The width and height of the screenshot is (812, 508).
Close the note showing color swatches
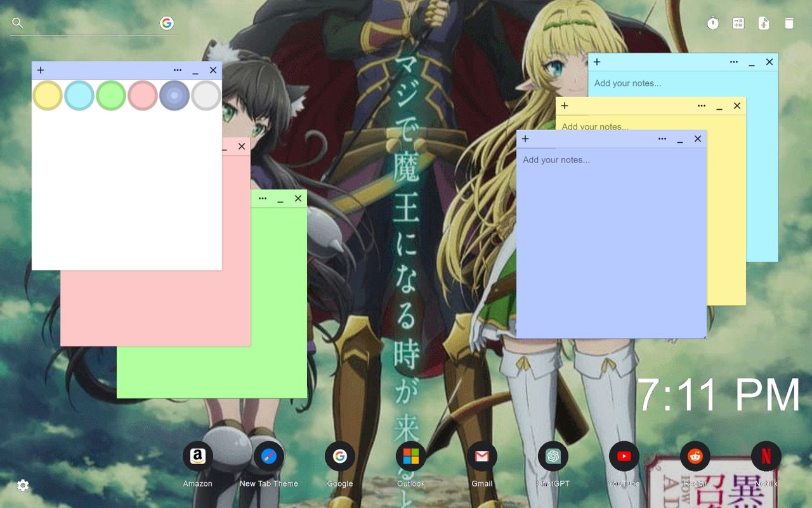(213, 70)
